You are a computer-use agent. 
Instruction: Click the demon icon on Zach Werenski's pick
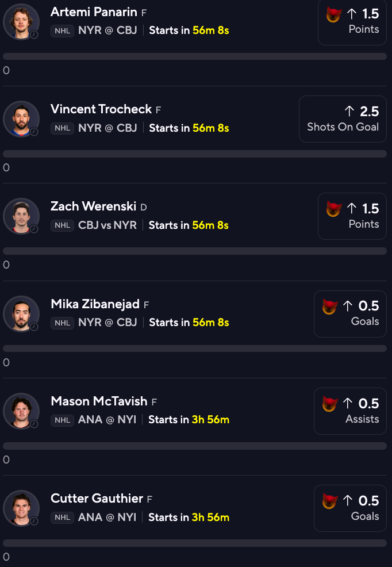coord(333,209)
